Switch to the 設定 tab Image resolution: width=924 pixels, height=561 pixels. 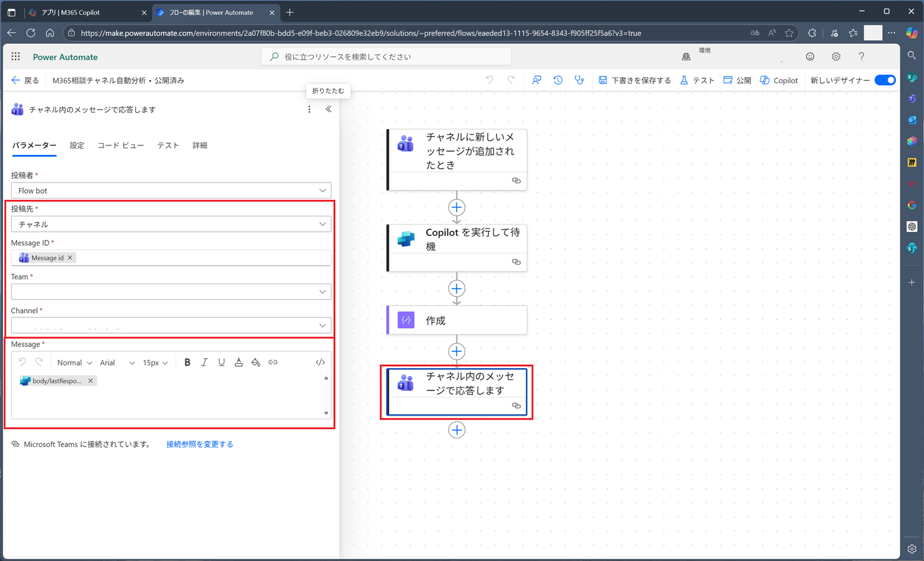(x=77, y=145)
